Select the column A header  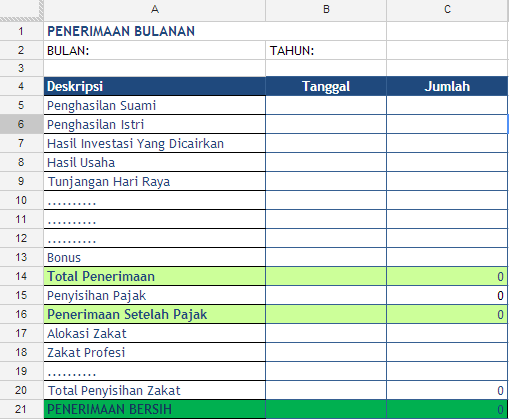tap(155, 10)
